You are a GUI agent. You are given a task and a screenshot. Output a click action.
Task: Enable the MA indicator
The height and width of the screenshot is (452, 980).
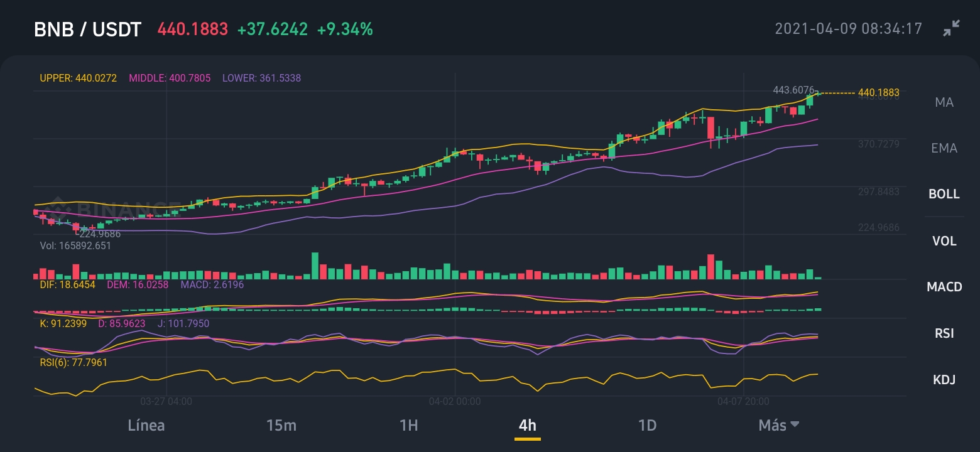pos(944,102)
